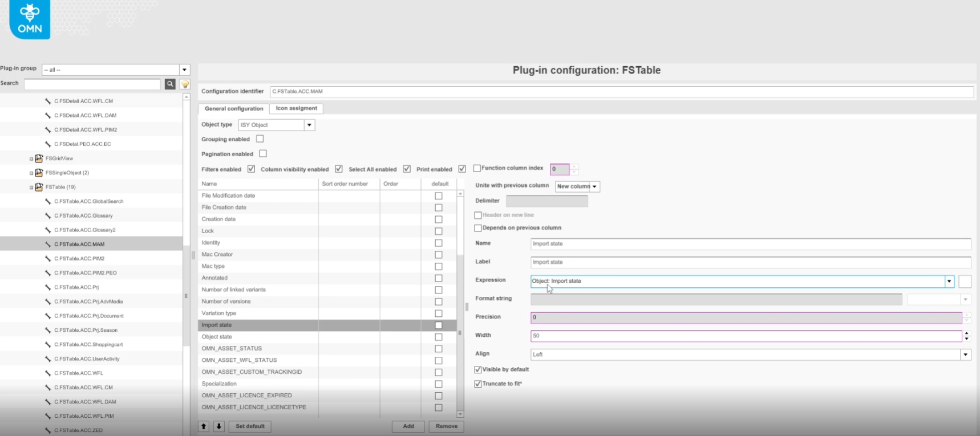Image resolution: width=980 pixels, height=436 pixels.
Task: Click the Configuration identifier field
Action: coord(622,91)
